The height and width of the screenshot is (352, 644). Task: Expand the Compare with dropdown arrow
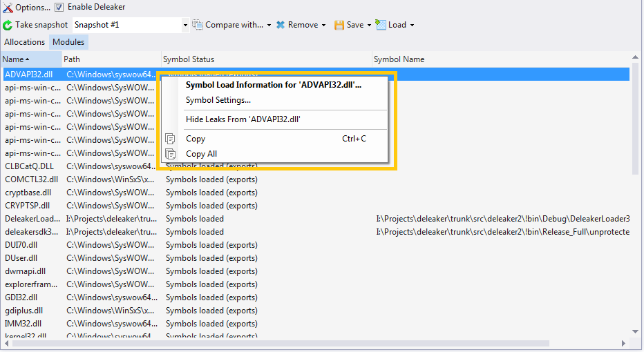(269, 25)
